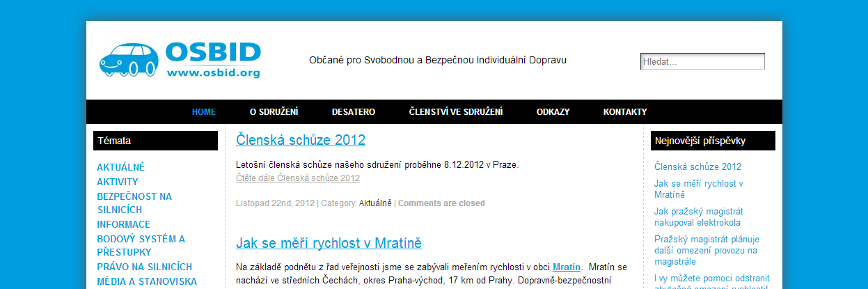
Task: Open the Členská schůze 2012 article heading
Action: [x=300, y=140]
